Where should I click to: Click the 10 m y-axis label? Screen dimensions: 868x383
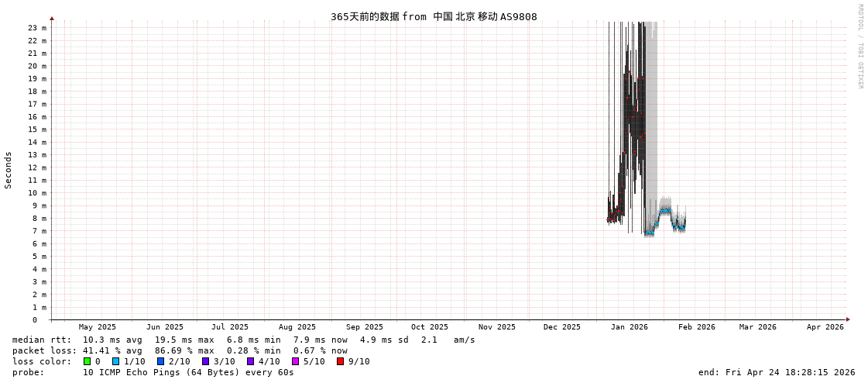(x=37, y=193)
